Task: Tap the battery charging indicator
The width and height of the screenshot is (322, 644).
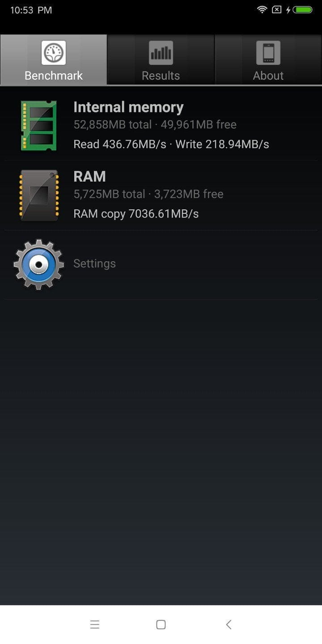Action: pyautogui.click(x=299, y=9)
